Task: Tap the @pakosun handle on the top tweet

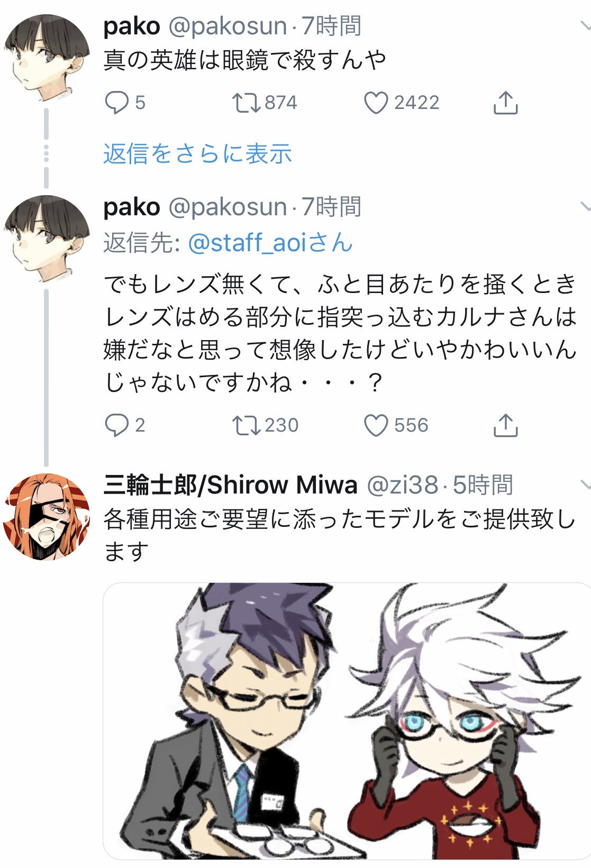Action: (x=228, y=26)
